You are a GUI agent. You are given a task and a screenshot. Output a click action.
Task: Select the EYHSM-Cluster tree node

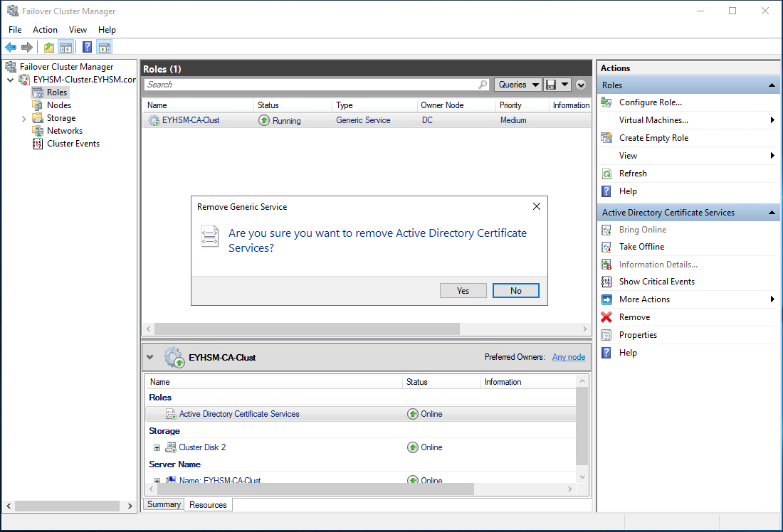point(85,80)
